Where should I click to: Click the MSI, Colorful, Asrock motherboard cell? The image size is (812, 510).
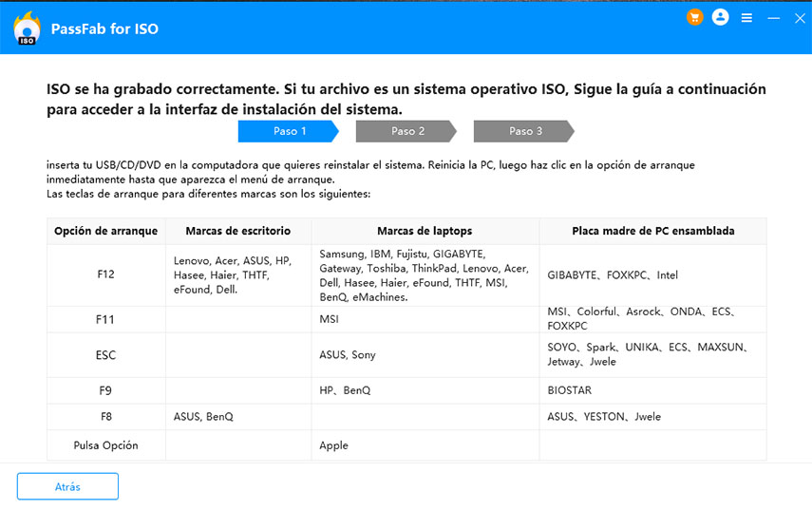[653, 319]
